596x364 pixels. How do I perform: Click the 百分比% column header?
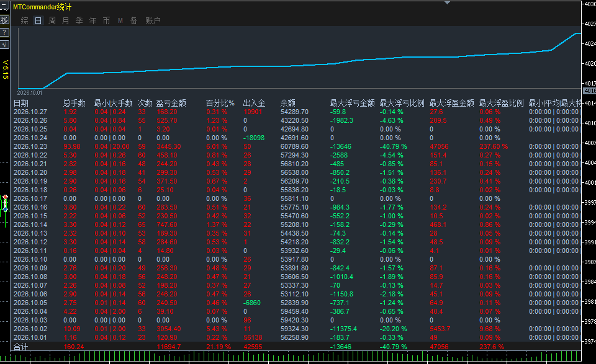(220, 103)
